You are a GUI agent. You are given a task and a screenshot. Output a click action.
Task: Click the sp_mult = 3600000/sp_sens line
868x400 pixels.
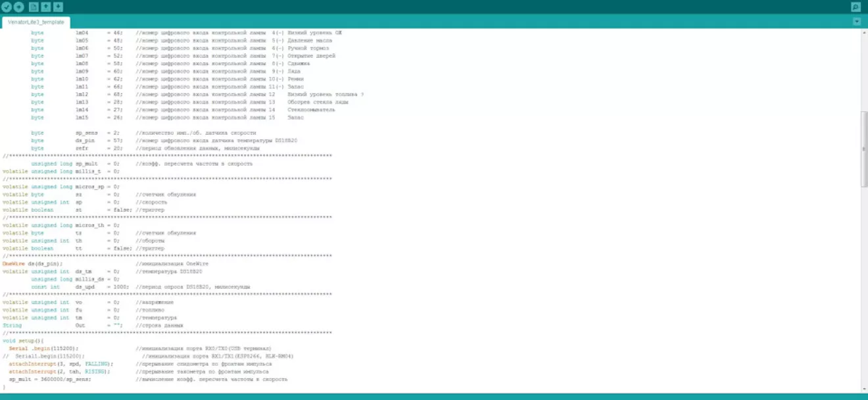(49, 380)
